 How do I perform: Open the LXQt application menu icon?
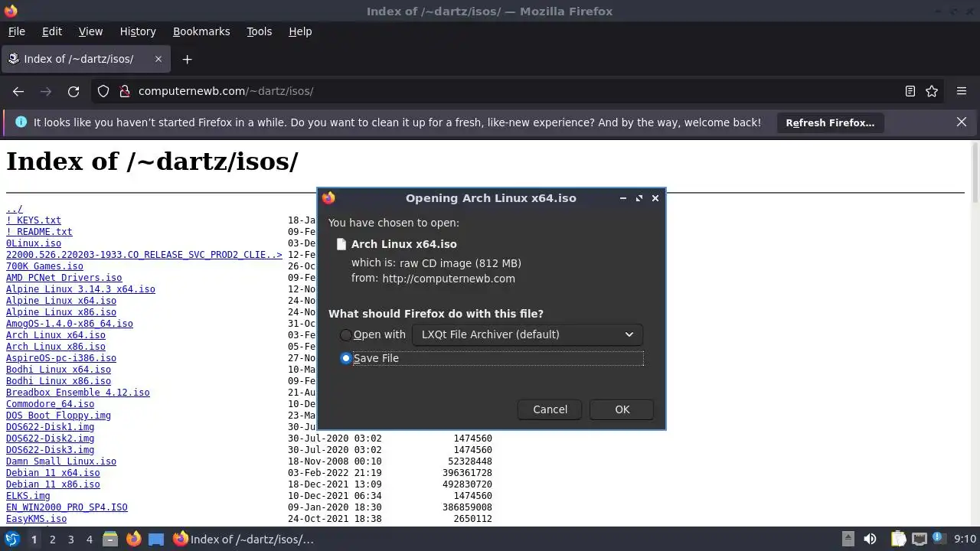click(12, 540)
